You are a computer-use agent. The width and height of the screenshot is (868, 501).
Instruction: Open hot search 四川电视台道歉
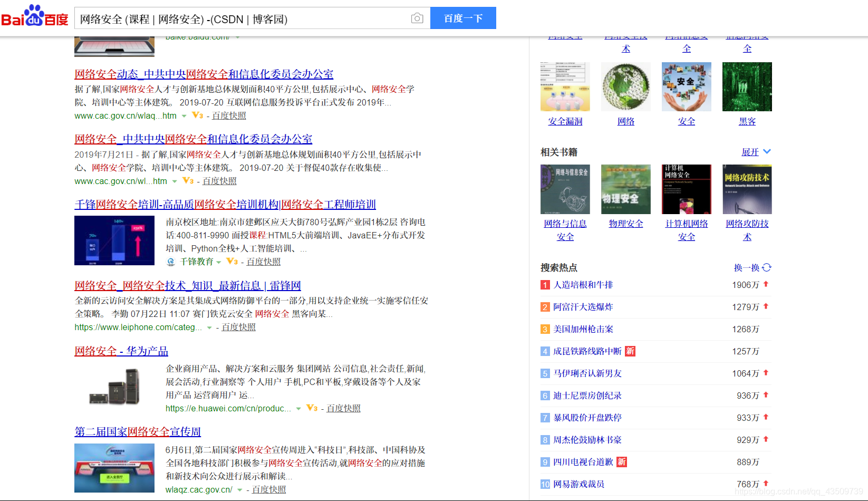tap(583, 462)
